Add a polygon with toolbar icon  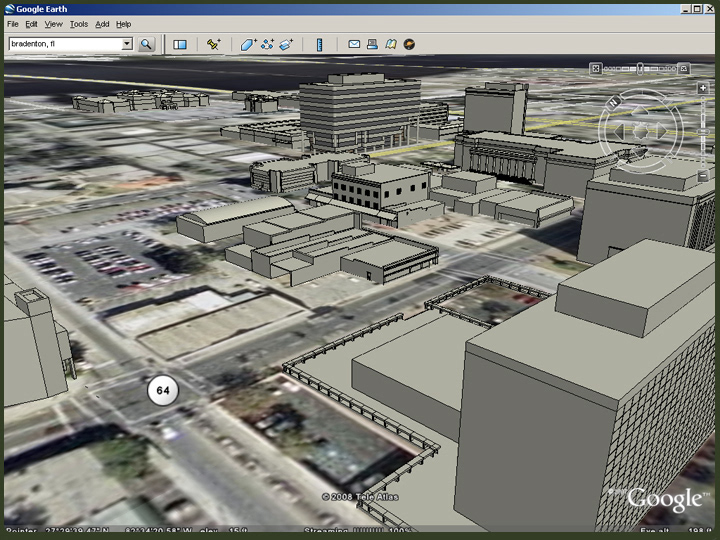(x=248, y=44)
